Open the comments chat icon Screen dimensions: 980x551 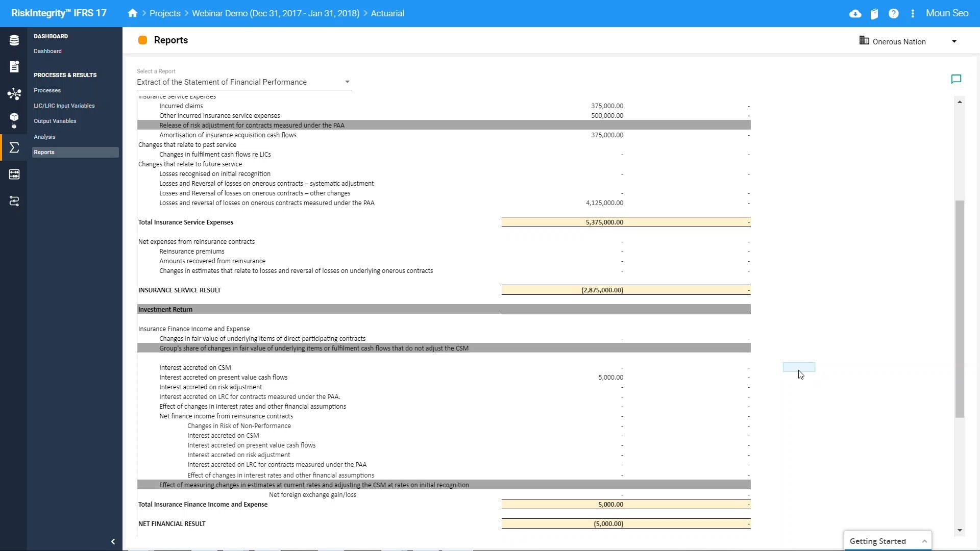(956, 79)
